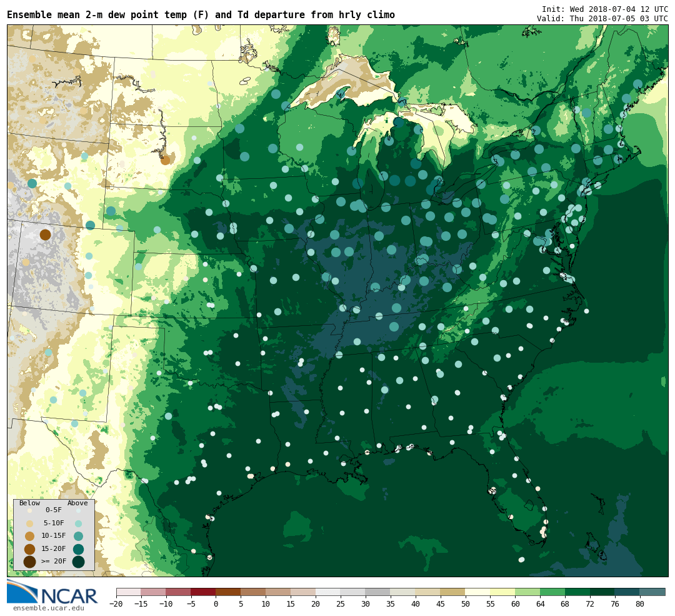Select the colorbar swatch right of 80

point(652,592)
